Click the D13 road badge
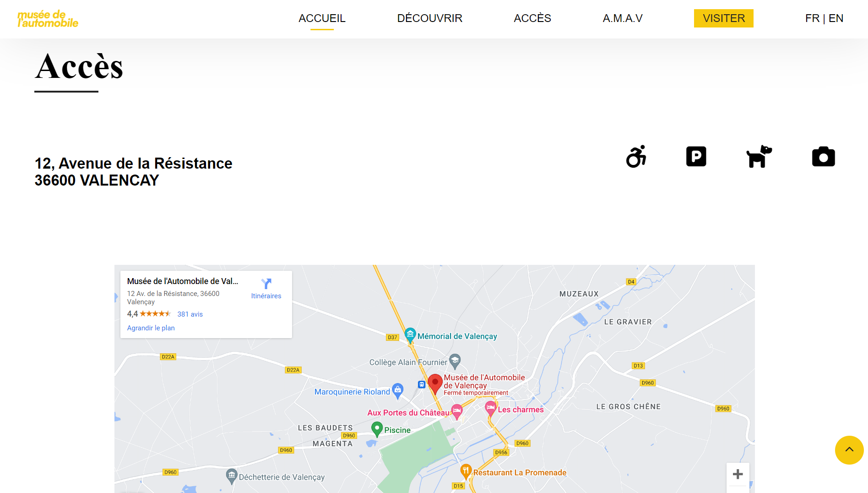The height and width of the screenshot is (493, 868). point(638,366)
